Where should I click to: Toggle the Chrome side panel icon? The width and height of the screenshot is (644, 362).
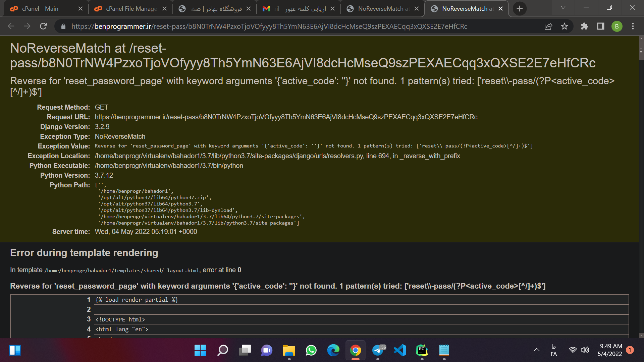601,26
